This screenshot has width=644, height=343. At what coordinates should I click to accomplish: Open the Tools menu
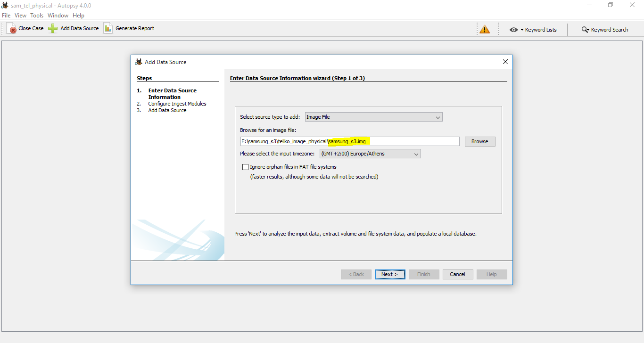37,16
